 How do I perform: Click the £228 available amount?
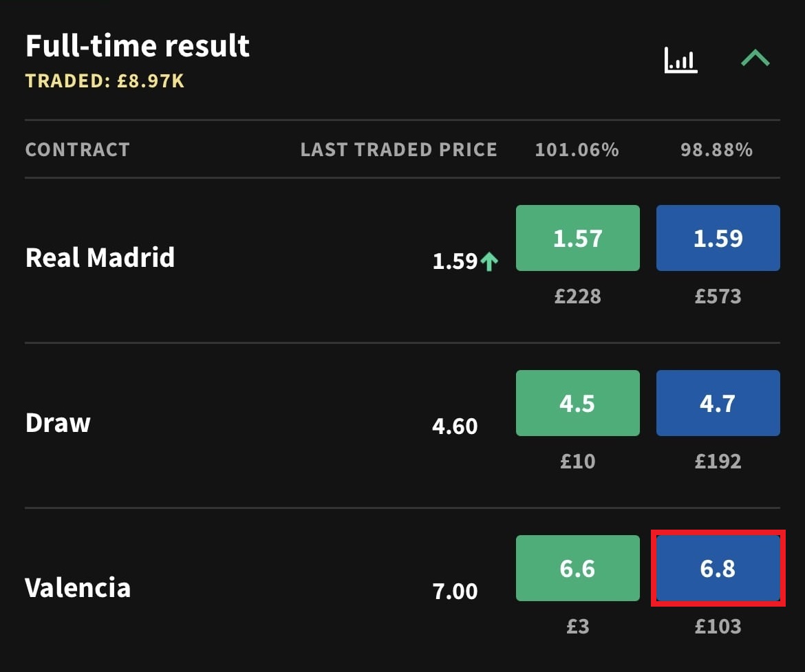pyautogui.click(x=577, y=296)
